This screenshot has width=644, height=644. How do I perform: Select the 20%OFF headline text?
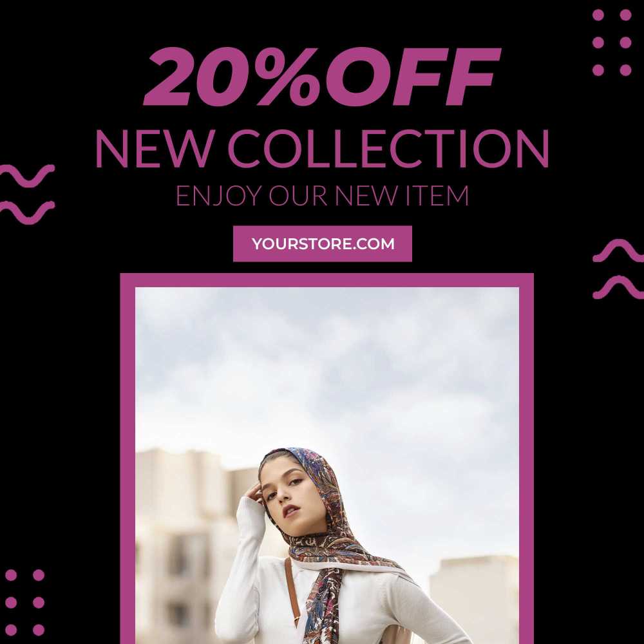(x=323, y=77)
